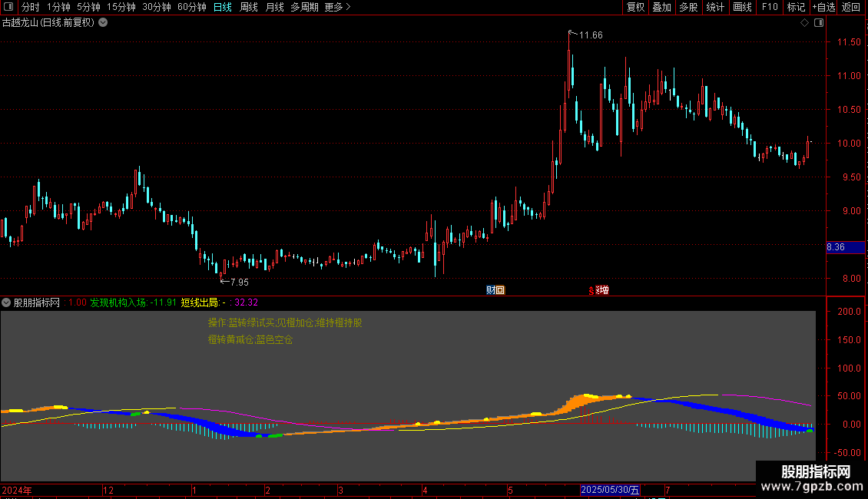Viewport: 868px width, 499px height.
Task: Click the 增 marker icon
Action: [x=604, y=290]
